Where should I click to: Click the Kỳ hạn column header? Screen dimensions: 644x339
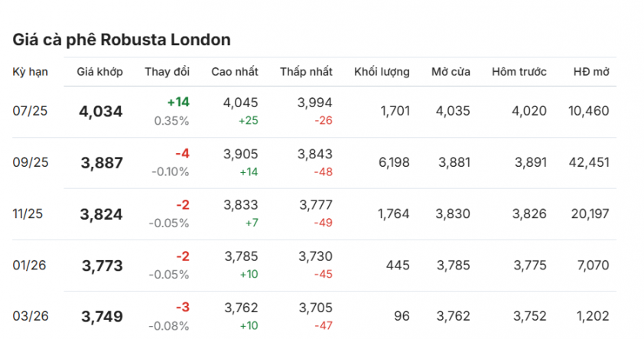point(30,72)
